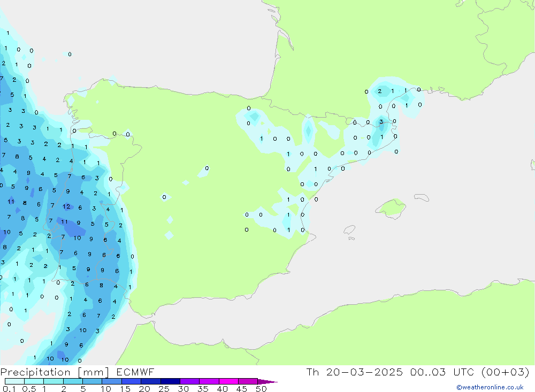
Task: Click the "Precipitation [mm]" title text
Action: pyautogui.click(x=55, y=372)
